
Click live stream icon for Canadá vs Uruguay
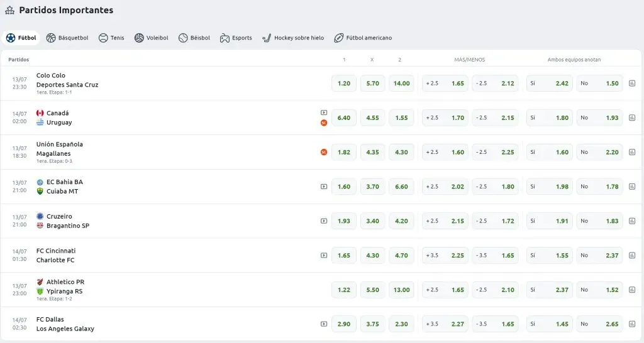pos(324,112)
